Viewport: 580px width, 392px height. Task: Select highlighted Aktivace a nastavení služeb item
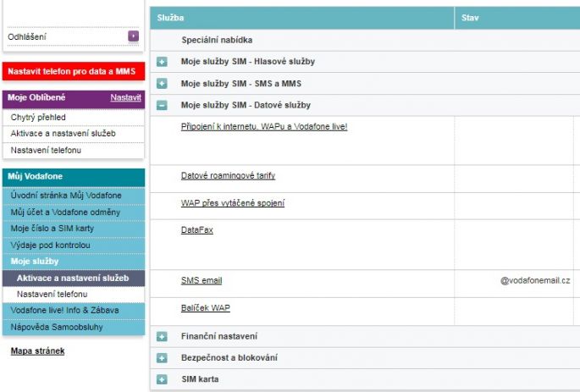74,278
